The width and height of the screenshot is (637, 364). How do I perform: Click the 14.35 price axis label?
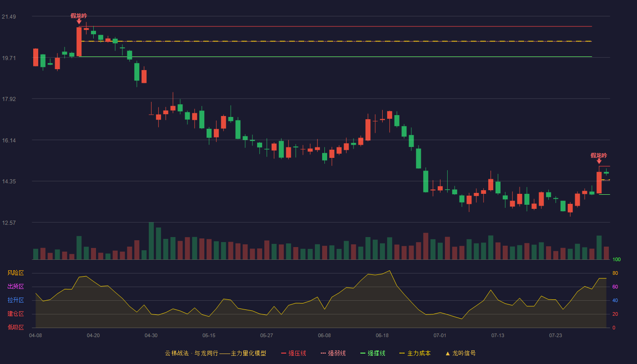pyautogui.click(x=9, y=182)
